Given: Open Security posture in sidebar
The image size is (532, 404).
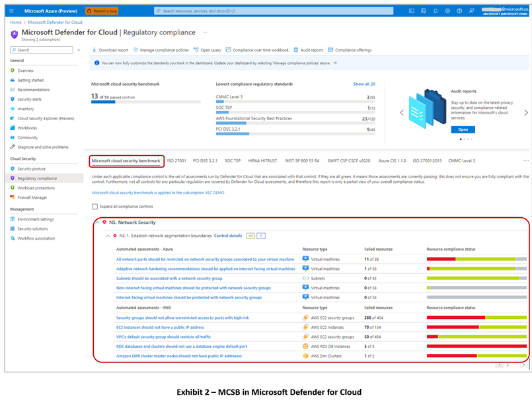Looking at the screenshot, I should click(x=31, y=169).
